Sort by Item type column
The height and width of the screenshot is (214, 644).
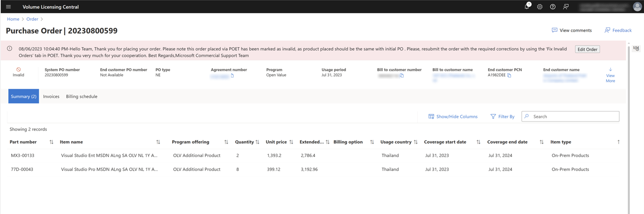[x=619, y=142]
